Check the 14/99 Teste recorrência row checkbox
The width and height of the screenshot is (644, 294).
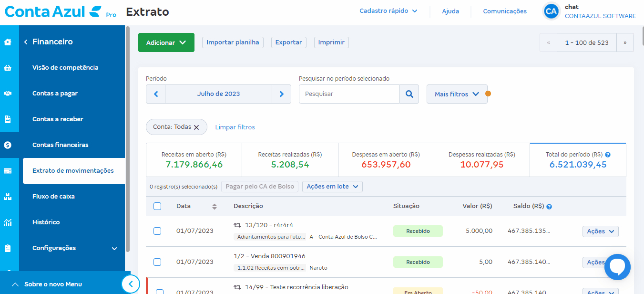(x=160, y=292)
